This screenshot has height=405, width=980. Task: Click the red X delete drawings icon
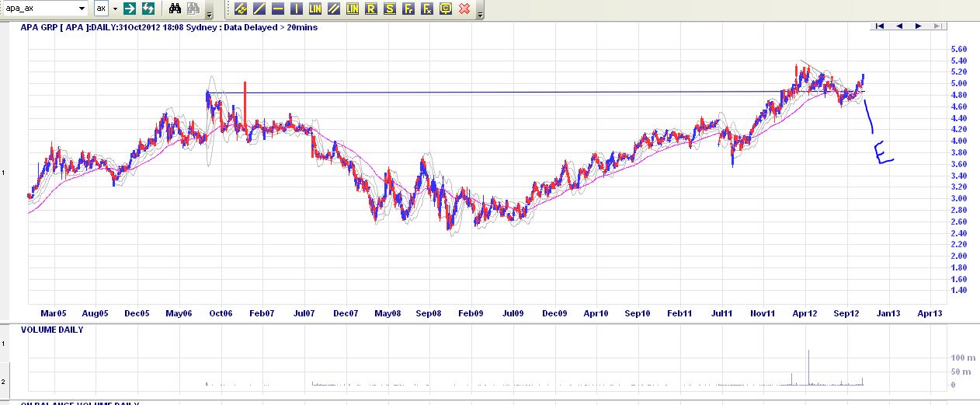coord(464,9)
